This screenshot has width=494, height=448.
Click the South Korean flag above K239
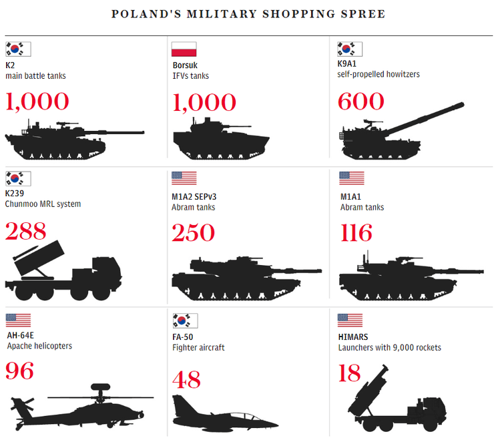[x=18, y=178]
